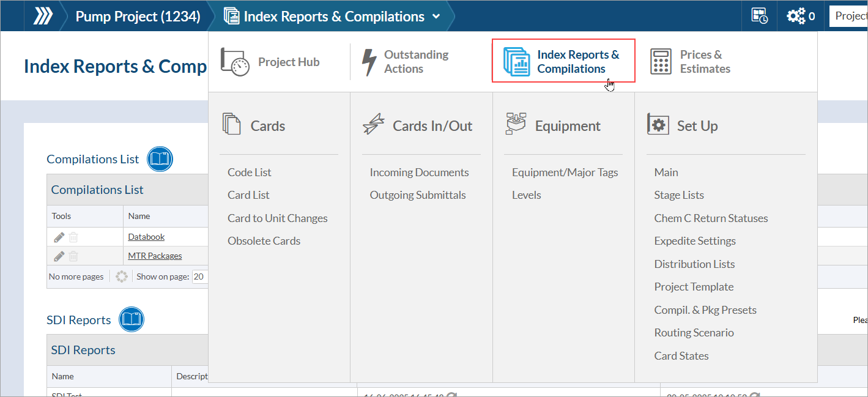Delete the Databook compilation trash icon
Viewport: 868px width, 397px height.
click(73, 237)
